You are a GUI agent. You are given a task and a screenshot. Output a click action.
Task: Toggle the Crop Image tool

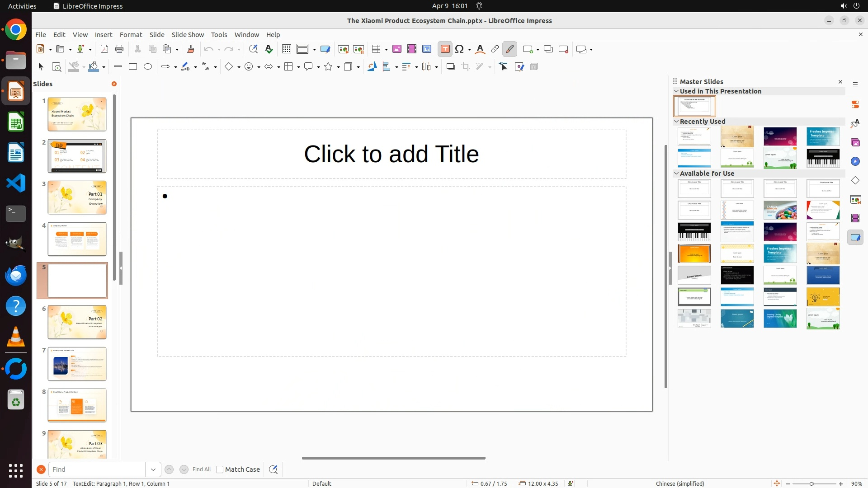point(466,67)
